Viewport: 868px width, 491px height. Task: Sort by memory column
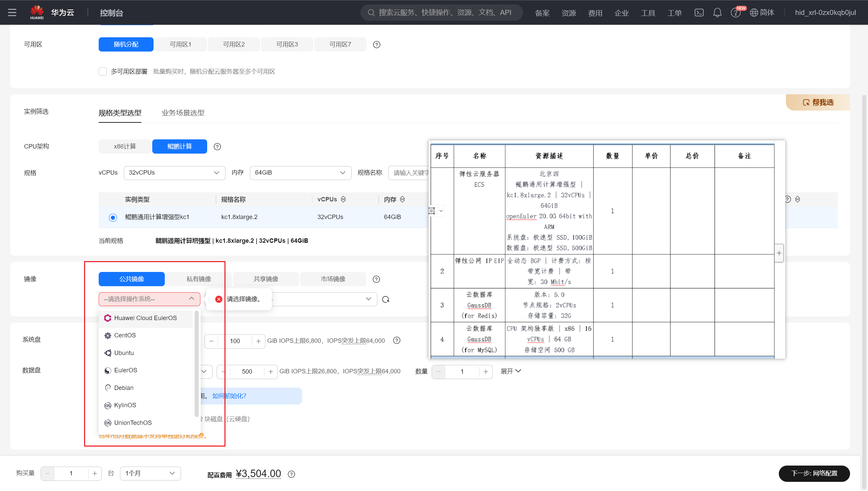[x=402, y=199]
